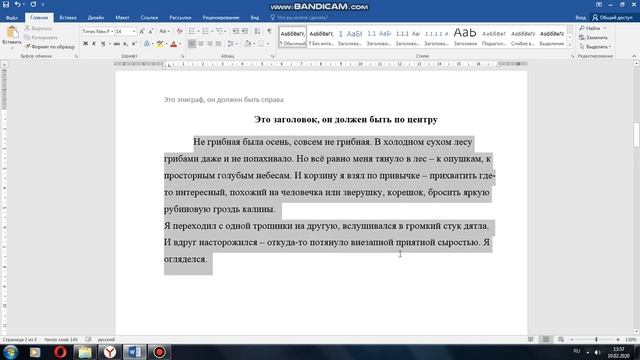Open multilevel list menu
Screen dimensions: 640x360
click(220, 31)
